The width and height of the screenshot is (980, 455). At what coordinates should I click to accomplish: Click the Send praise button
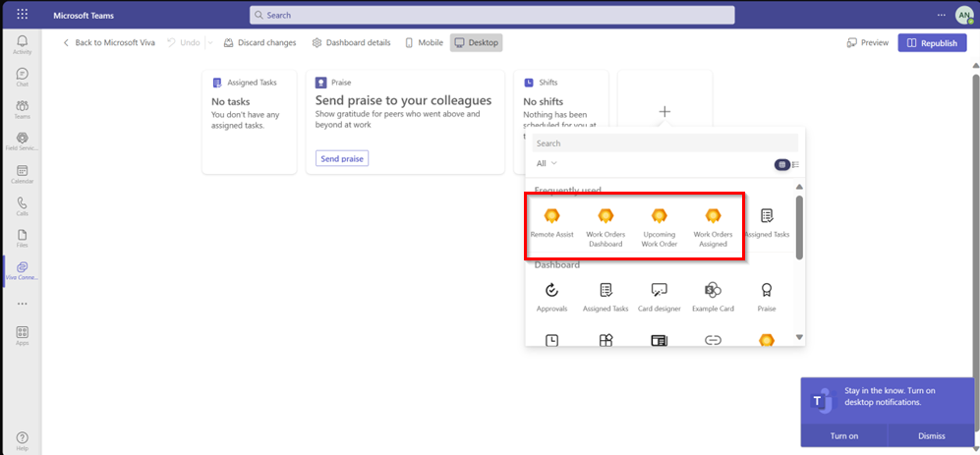coord(342,159)
